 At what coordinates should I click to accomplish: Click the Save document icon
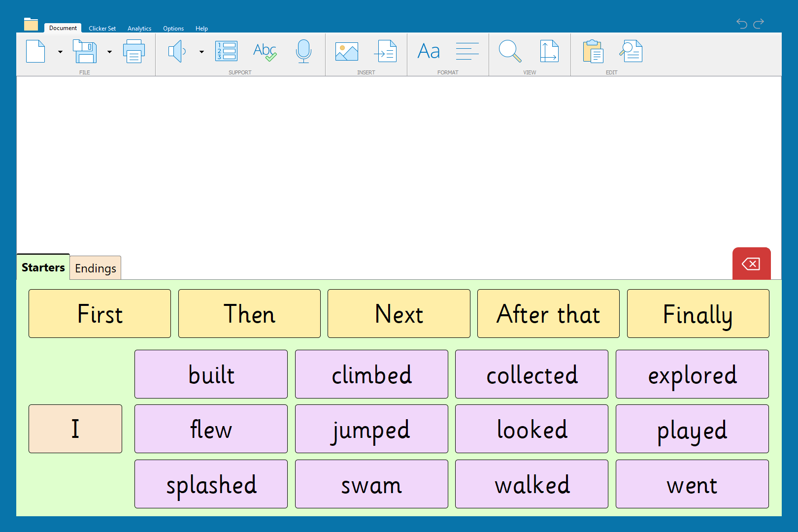[85, 51]
